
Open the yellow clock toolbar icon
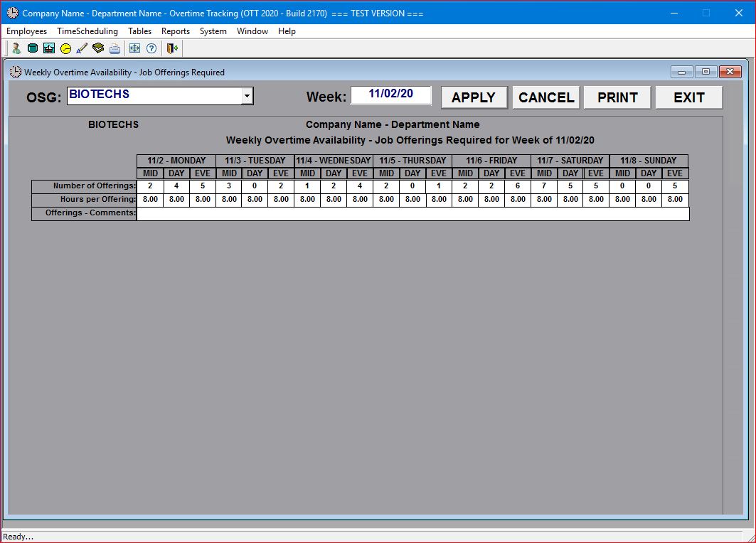click(x=65, y=48)
